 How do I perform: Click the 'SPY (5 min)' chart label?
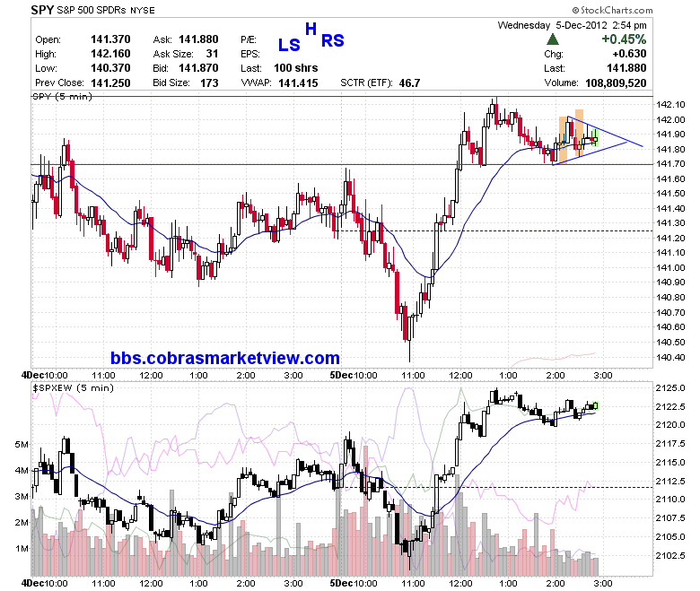point(63,97)
